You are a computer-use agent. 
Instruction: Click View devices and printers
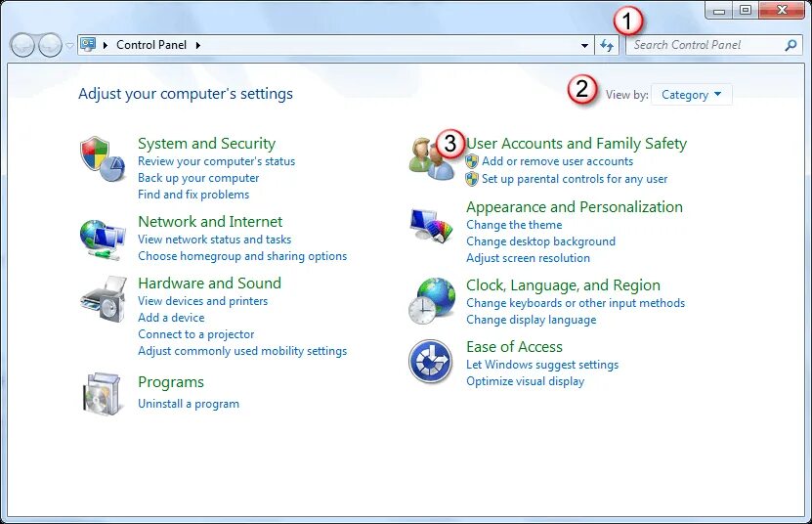click(203, 301)
